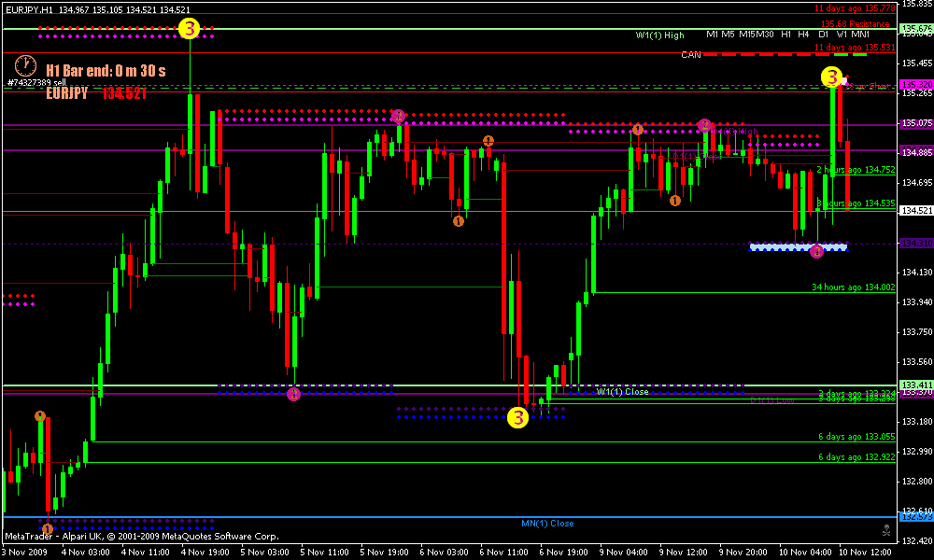Click the magenta 2 marker on the W1(1) Close line
Screen dimensions: 934x560
pos(293,394)
